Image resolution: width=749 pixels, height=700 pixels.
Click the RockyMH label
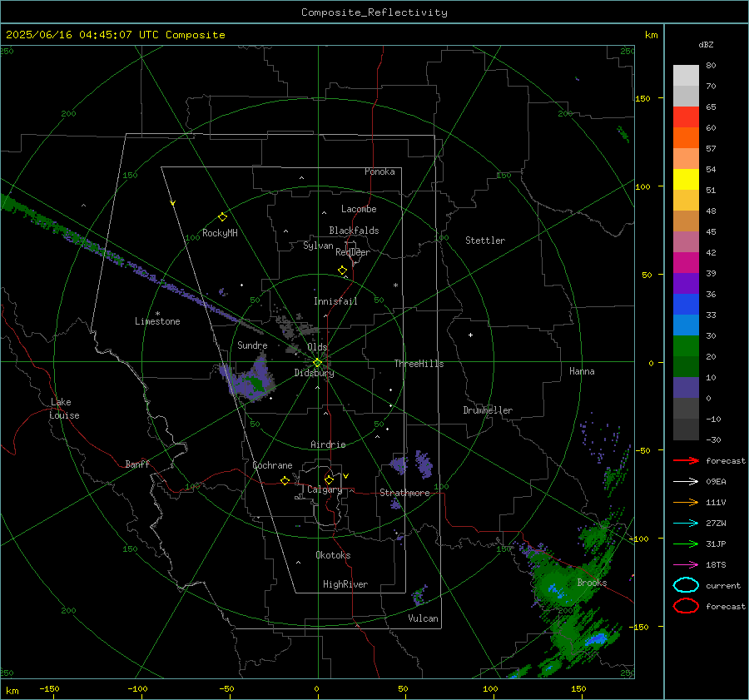click(x=220, y=233)
